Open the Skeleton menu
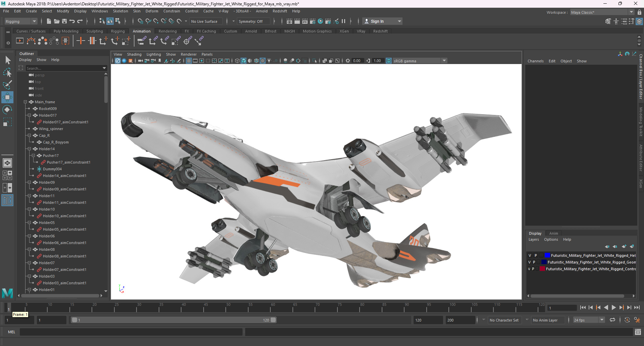The width and height of the screenshot is (644, 346). [120, 11]
